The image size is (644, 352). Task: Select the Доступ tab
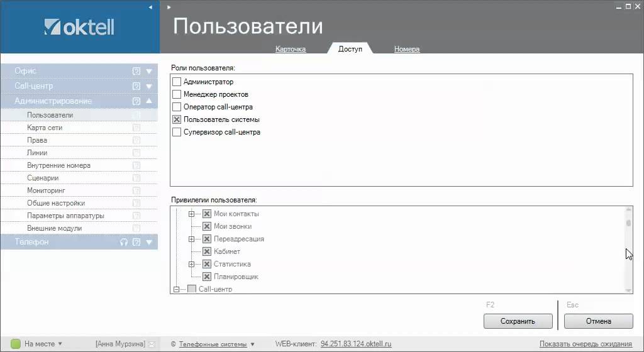tap(350, 49)
